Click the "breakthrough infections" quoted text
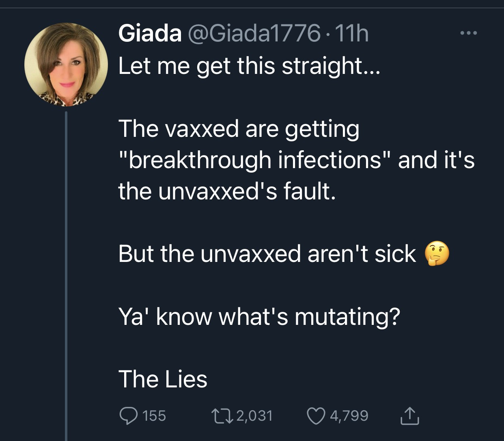The height and width of the screenshot is (441, 504). [256, 160]
